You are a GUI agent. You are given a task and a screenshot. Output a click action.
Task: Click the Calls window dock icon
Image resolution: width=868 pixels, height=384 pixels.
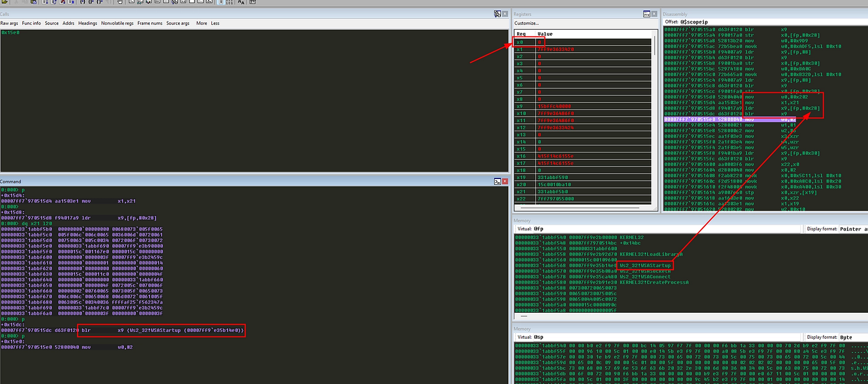pos(497,14)
